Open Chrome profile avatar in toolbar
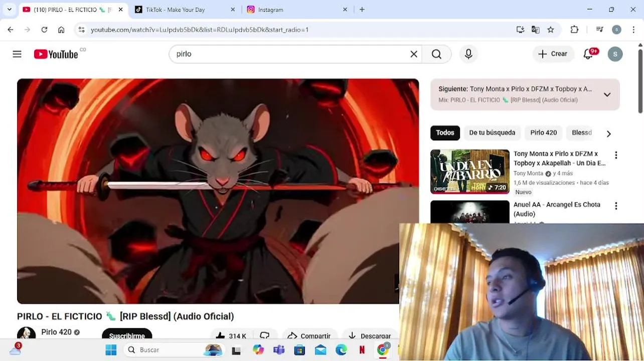This screenshot has width=644, height=361. point(616,30)
